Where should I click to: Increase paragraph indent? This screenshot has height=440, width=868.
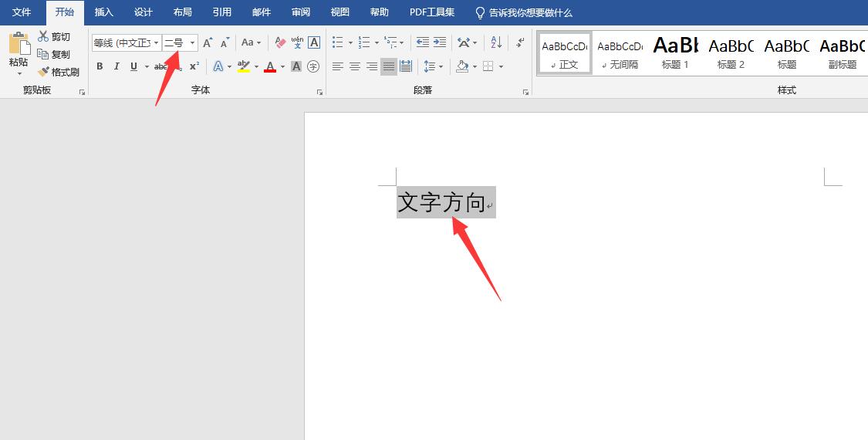(440, 42)
